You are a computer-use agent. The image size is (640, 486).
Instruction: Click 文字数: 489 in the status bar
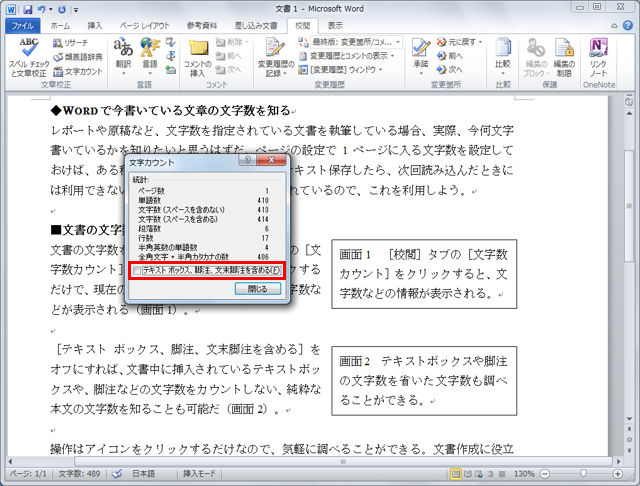point(79,474)
